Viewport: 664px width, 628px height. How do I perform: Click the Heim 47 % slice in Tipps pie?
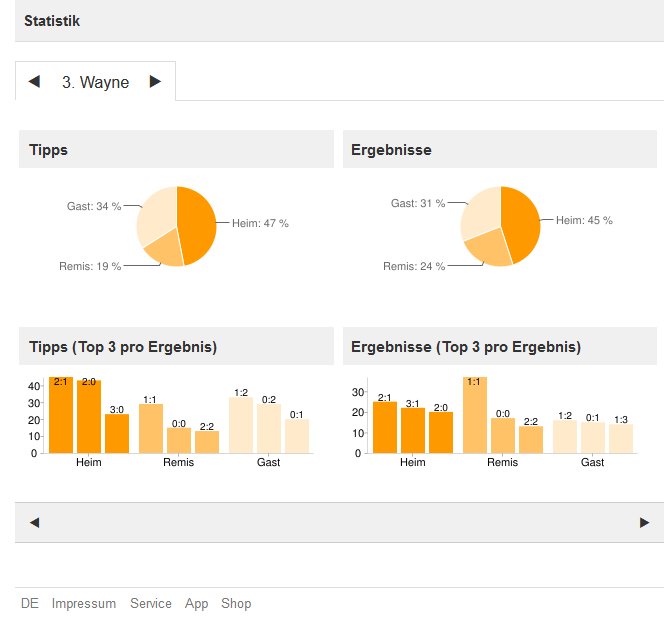coord(197,222)
